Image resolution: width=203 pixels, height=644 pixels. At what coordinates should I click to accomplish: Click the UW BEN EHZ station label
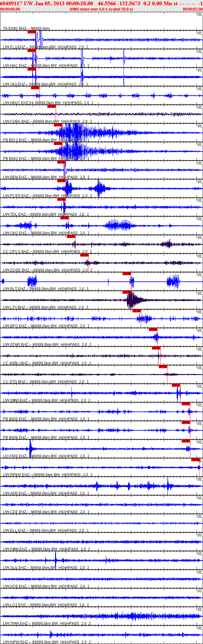tap(15, 177)
